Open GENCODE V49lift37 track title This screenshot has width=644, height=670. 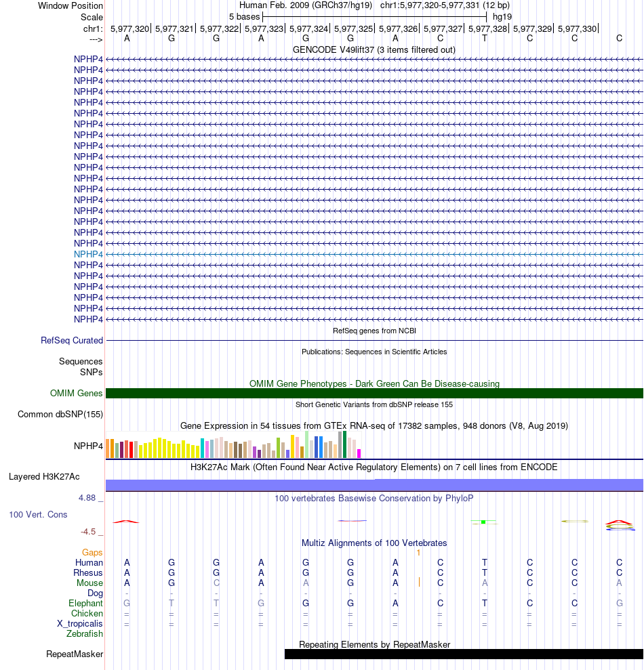point(374,49)
